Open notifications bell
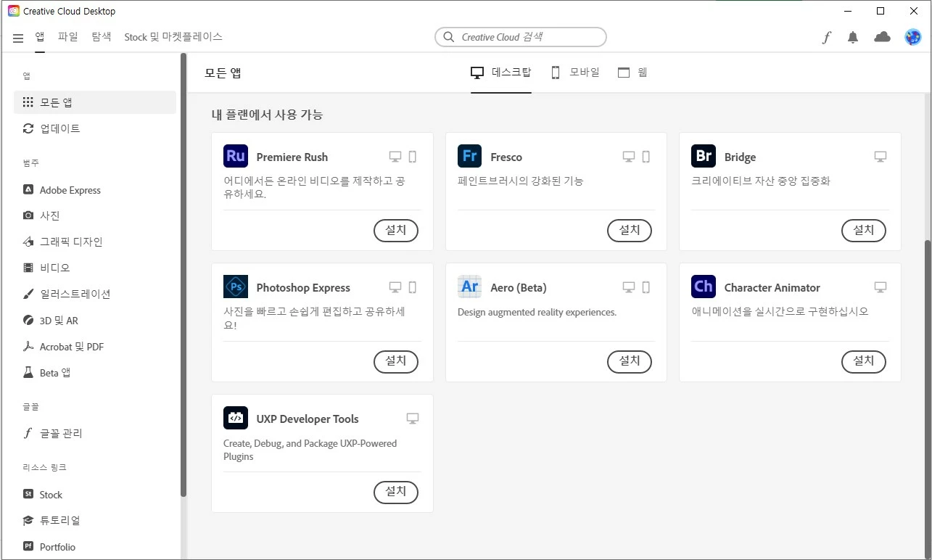This screenshot has width=932, height=560. click(x=853, y=38)
